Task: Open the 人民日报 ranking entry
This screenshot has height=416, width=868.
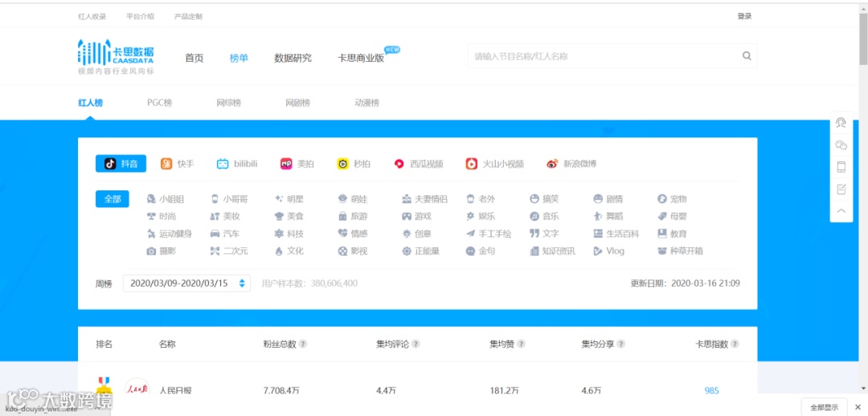Action: click(175, 390)
